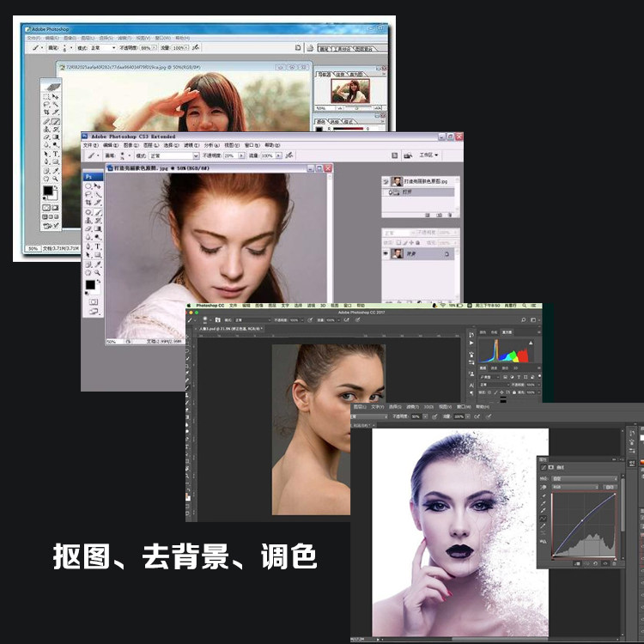Viewport: 644px width, 644px height.
Task: Select the Zoom tool in the rear Photoshop window
Action: click(x=55, y=179)
